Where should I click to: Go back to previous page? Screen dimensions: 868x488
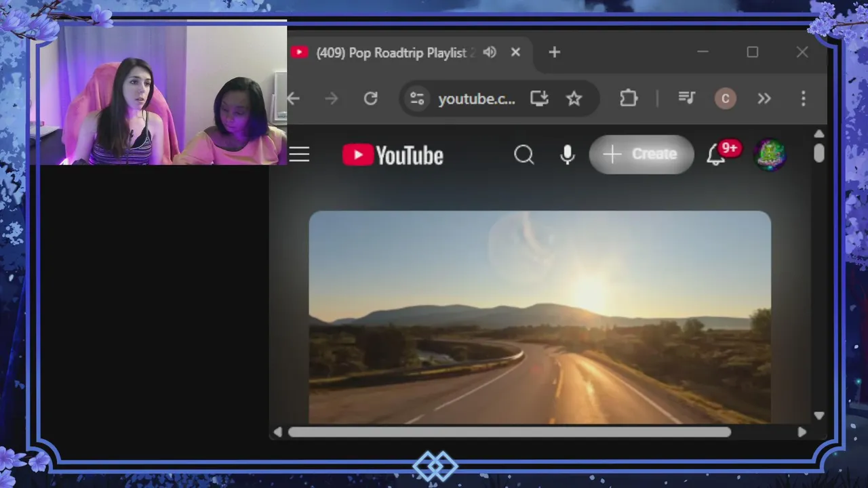point(294,99)
